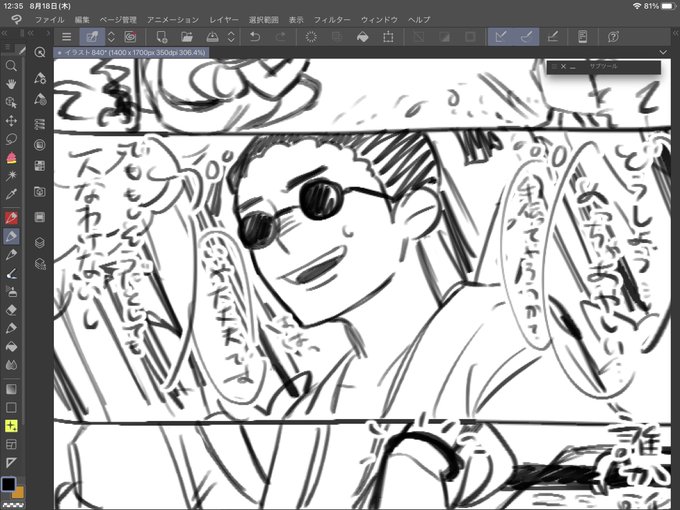Open the Layer Property palette icon
This screenshot has width=680, height=510.
(x=40, y=264)
